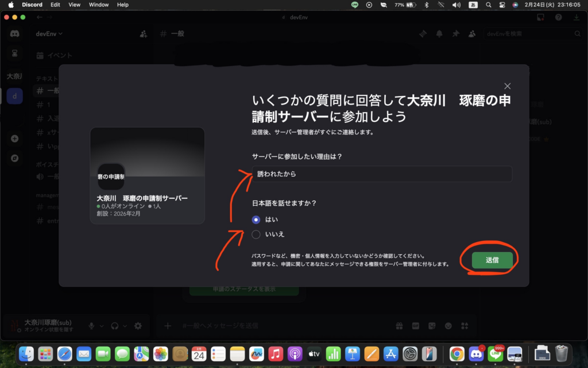588x368 pixels.
Task: Open the emoji picker in message bar
Action: 448,326
